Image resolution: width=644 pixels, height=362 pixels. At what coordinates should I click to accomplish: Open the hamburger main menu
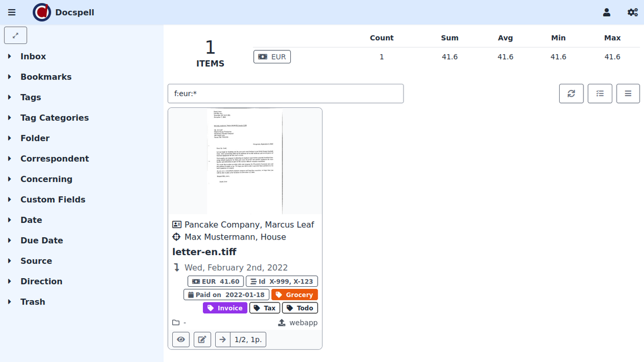(12, 12)
